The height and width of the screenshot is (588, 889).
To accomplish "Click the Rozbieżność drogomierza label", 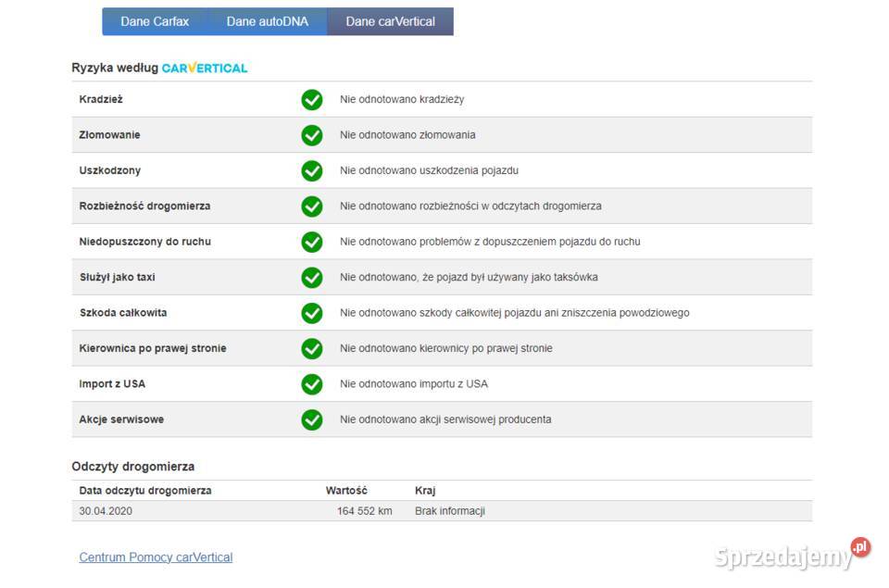I will [144, 206].
